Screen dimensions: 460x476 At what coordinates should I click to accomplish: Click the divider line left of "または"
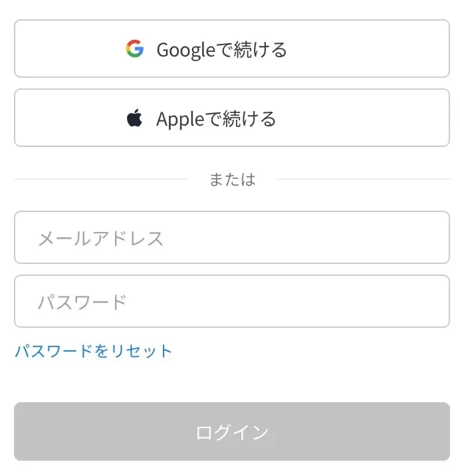tap(101, 179)
